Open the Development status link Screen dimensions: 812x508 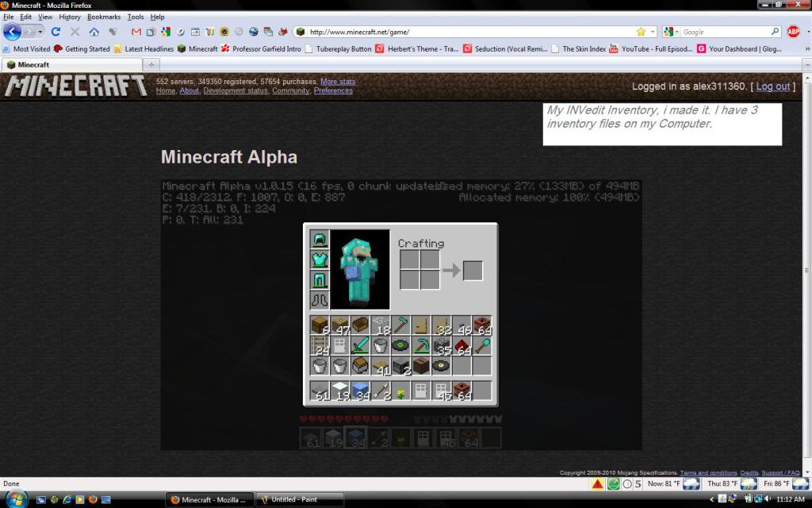236,90
